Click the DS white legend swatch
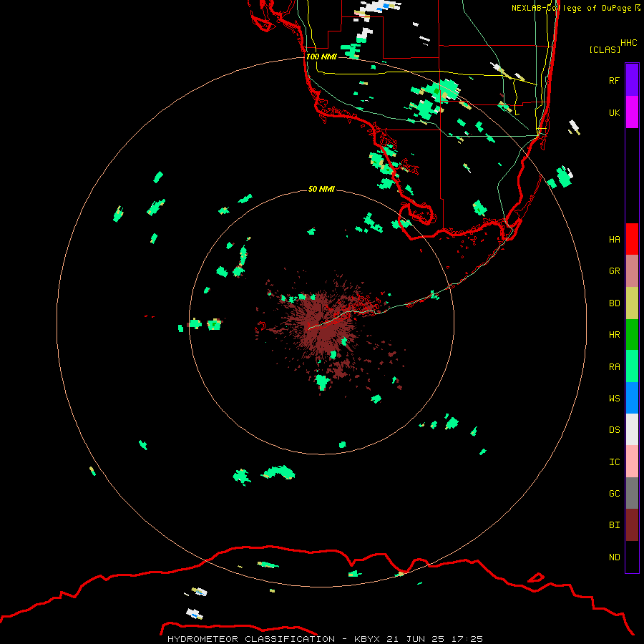 [632, 429]
